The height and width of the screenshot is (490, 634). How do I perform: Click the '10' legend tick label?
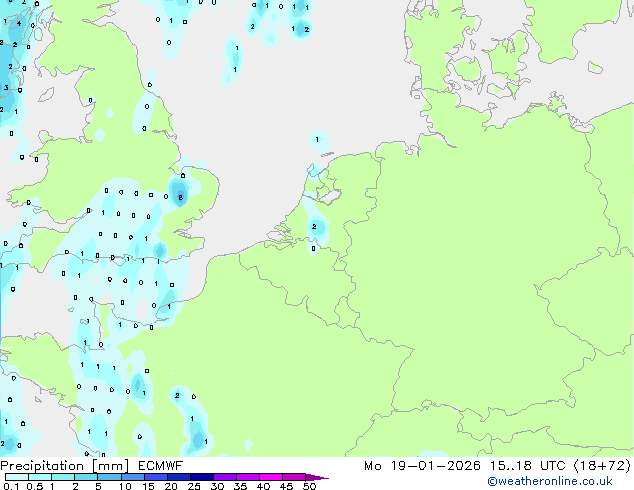(x=125, y=486)
